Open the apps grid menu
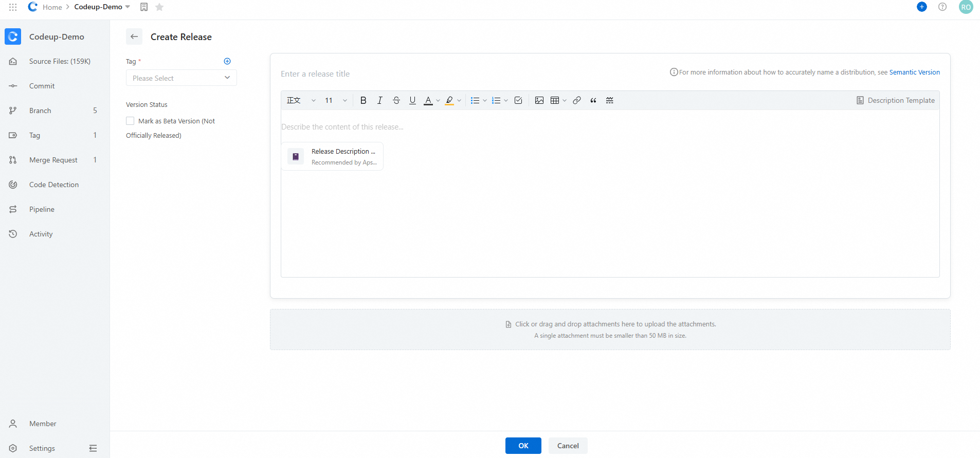Image resolution: width=980 pixels, height=458 pixels. [x=13, y=7]
